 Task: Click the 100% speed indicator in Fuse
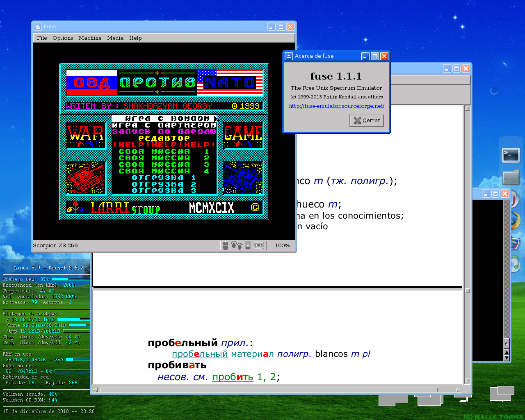click(282, 246)
